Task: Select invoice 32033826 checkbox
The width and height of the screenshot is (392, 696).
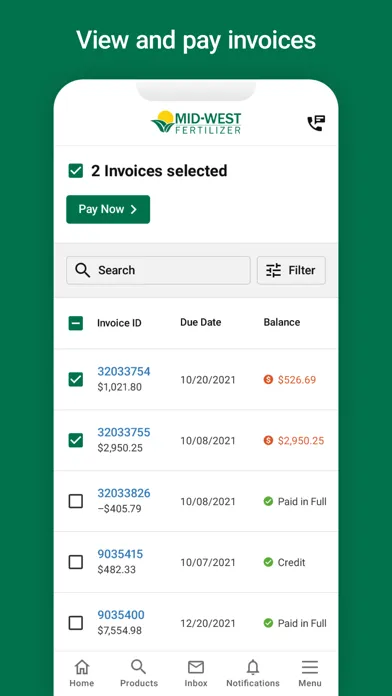Action: tap(75, 501)
